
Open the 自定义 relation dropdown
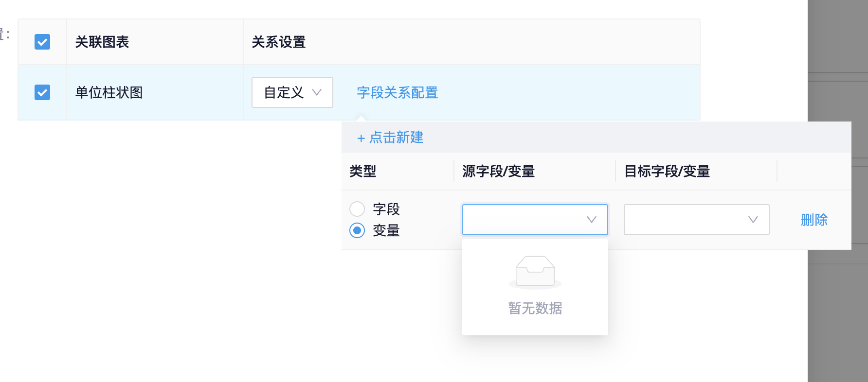coord(292,92)
